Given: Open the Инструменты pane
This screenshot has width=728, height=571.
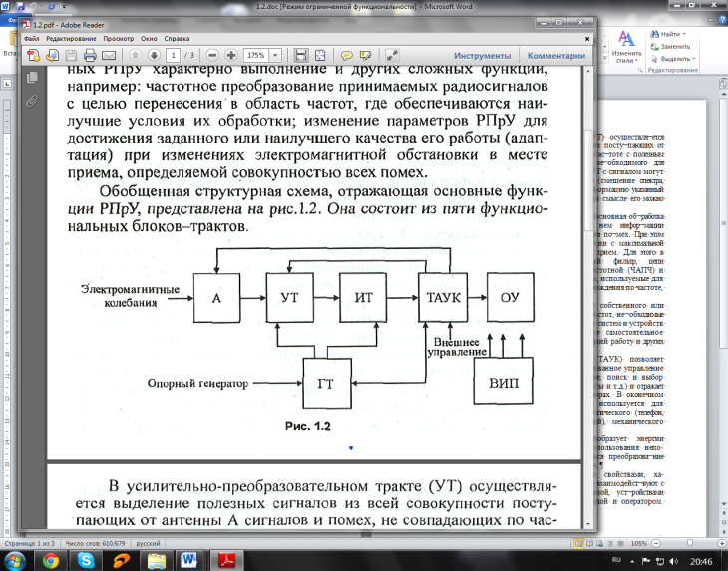Looking at the screenshot, I should tap(483, 56).
